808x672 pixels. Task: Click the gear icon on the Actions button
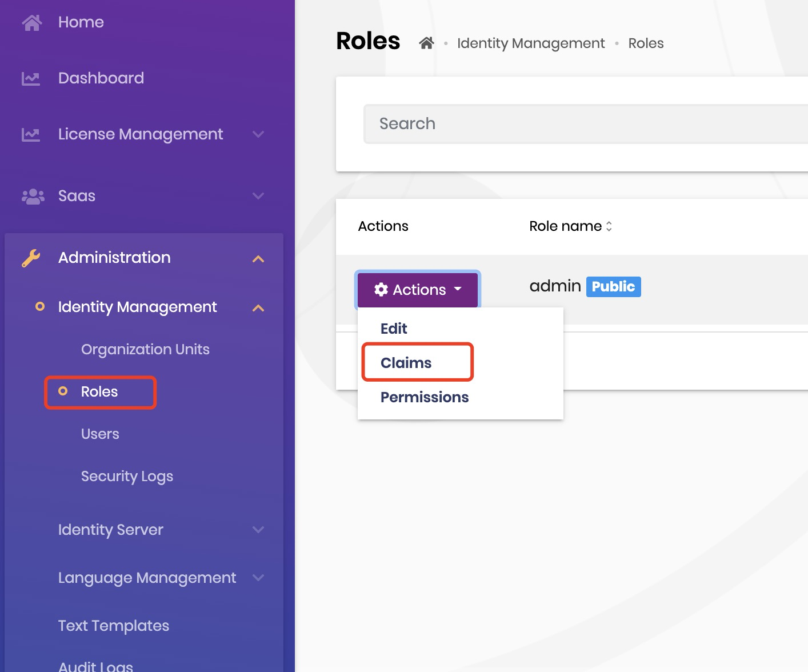coord(381,290)
